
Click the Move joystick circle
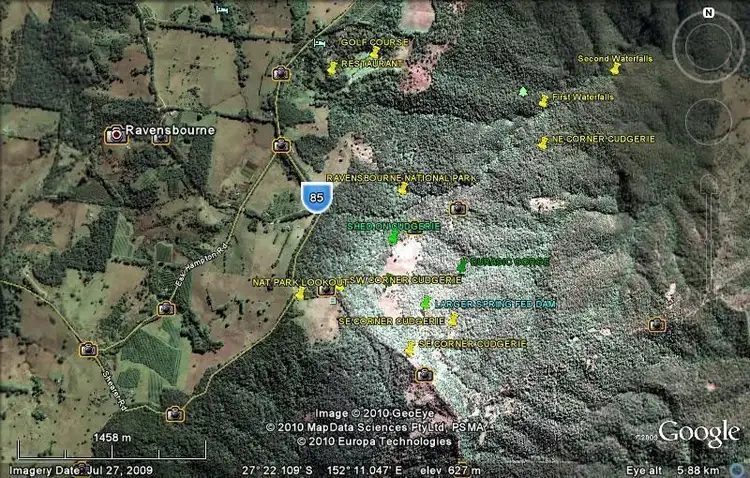tap(708, 122)
